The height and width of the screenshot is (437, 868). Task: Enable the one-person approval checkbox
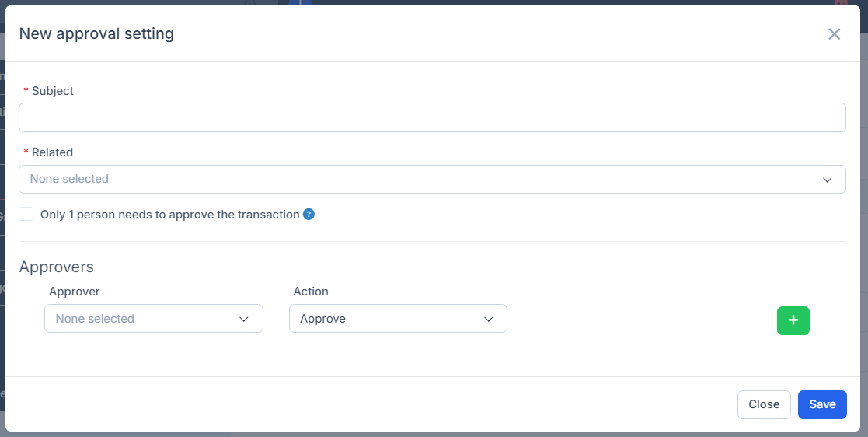[26, 214]
